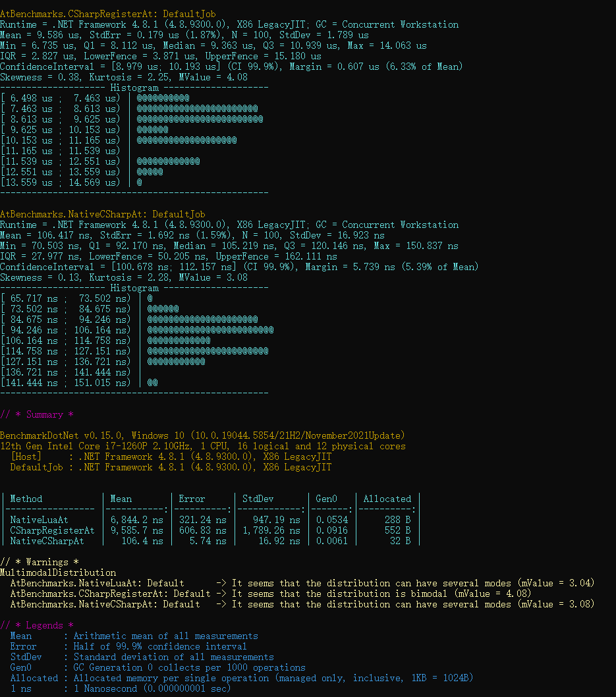Image resolution: width=616 pixels, height=697 pixels.
Task: Click the '9,585.7 ns' mean cell
Action: (x=137, y=531)
